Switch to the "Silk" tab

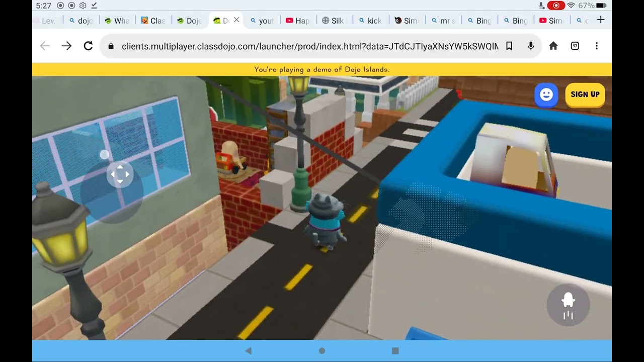(x=334, y=21)
